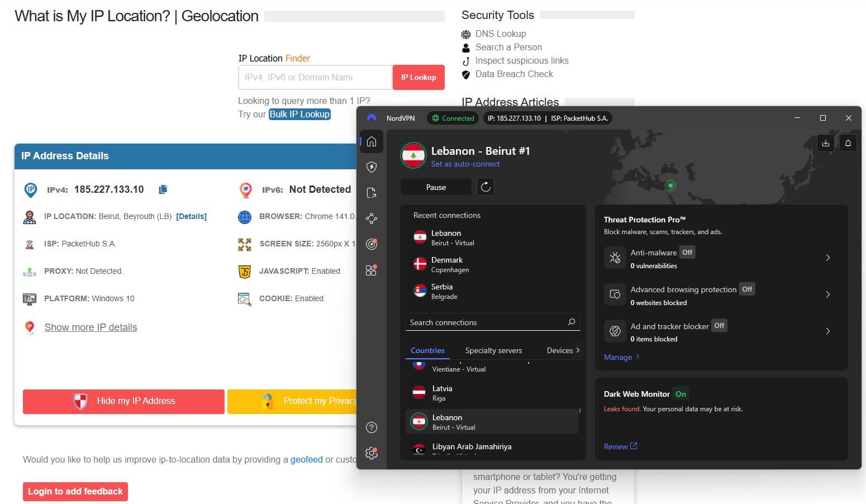
Task: Expand the Ad and tracker blocker chevron
Action: (x=827, y=331)
